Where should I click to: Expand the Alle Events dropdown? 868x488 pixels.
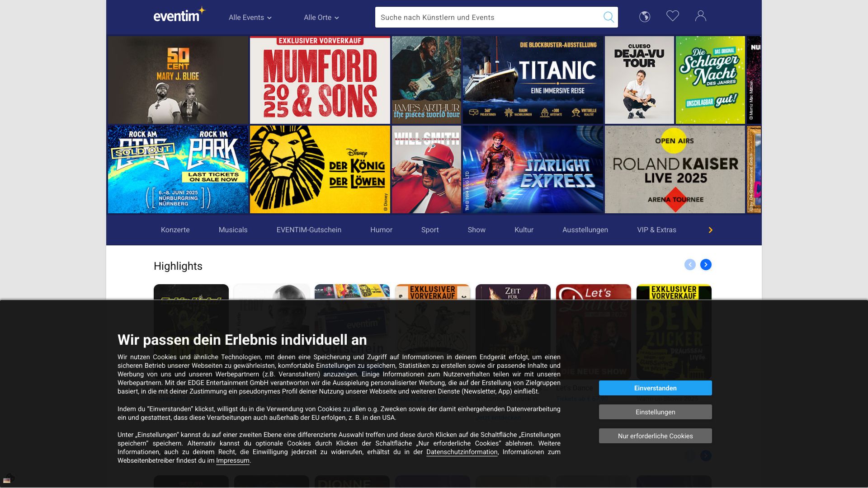250,18
